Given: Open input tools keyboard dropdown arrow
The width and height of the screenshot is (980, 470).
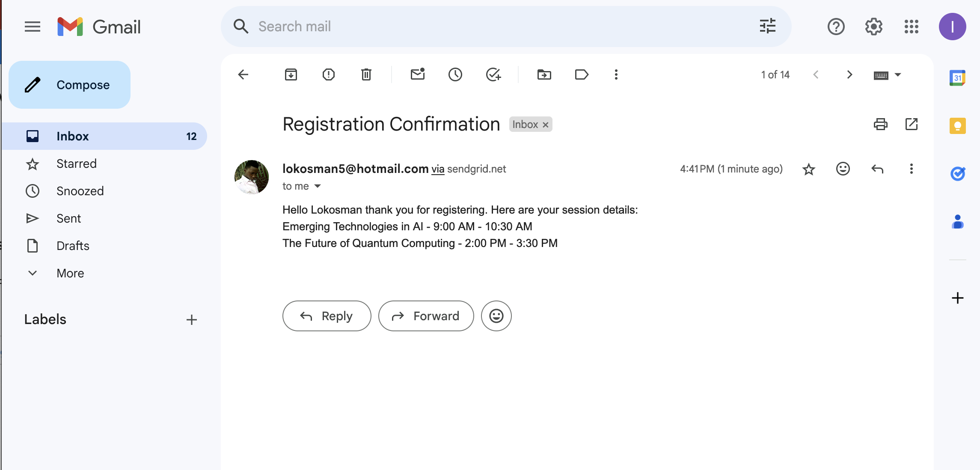Looking at the screenshot, I should click(x=898, y=75).
